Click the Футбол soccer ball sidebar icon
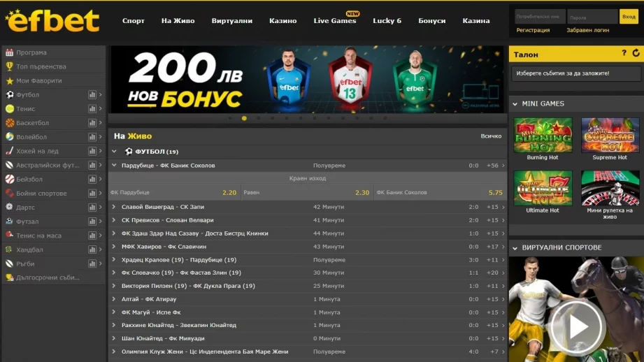644x362 pixels. click(9, 95)
